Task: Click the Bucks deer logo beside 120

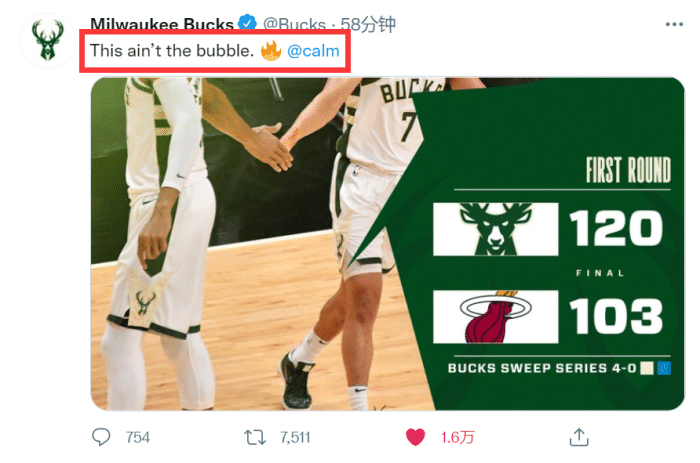Action: click(x=495, y=229)
